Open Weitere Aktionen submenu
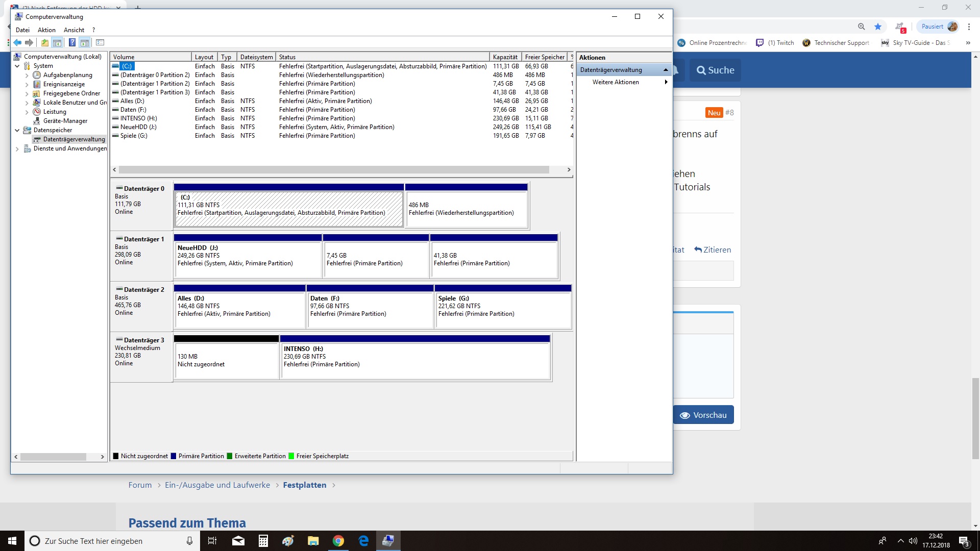This screenshot has width=980, height=551. [x=616, y=82]
